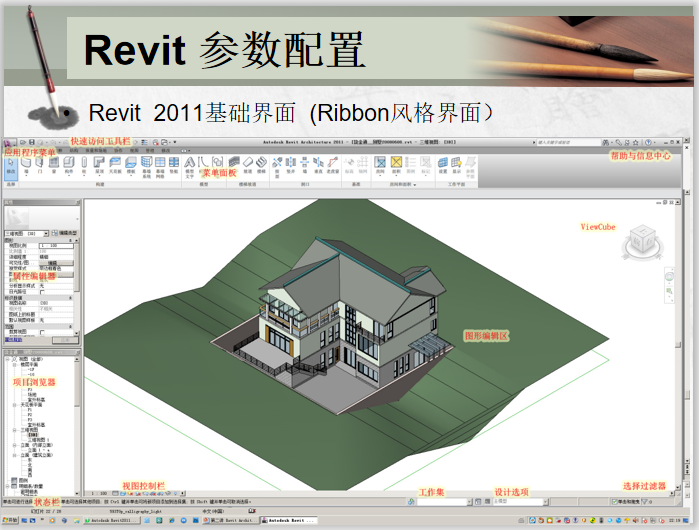Click the Edit Type button in Properties
The width and height of the screenshot is (699, 530).
pos(66,234)
